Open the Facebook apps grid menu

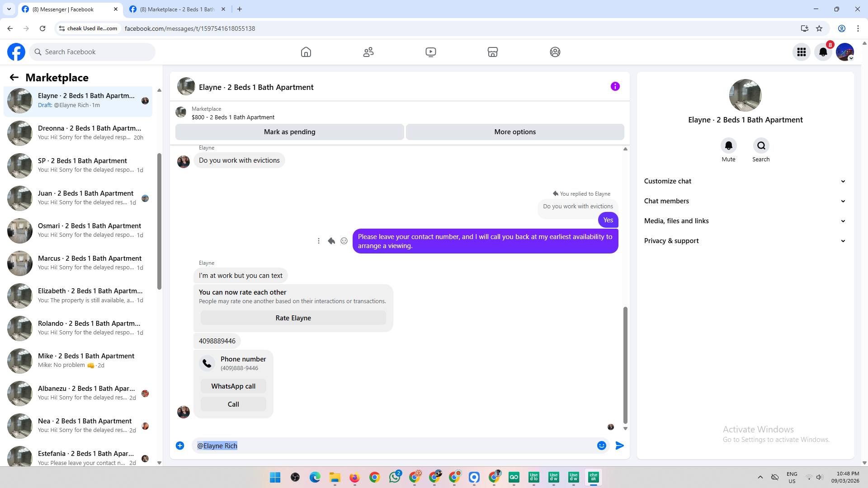[x=802, y=52]
